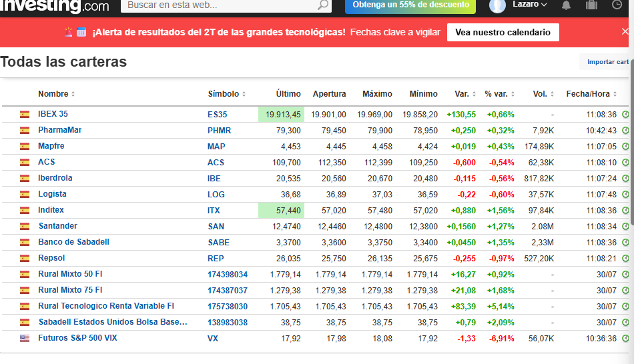Click the +5,14% change value
The width and height of the screenshot is (634, 364).
coord(501,306)
